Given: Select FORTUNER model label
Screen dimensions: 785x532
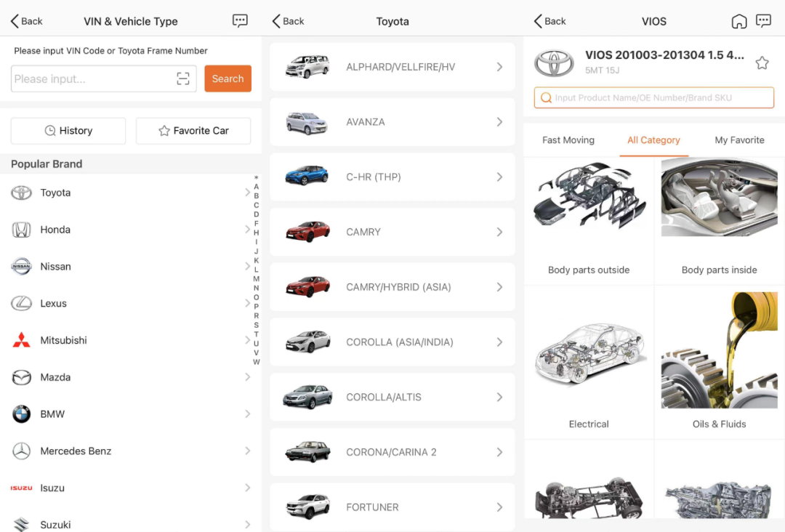Looking at the screenshot, I should 372,507.
